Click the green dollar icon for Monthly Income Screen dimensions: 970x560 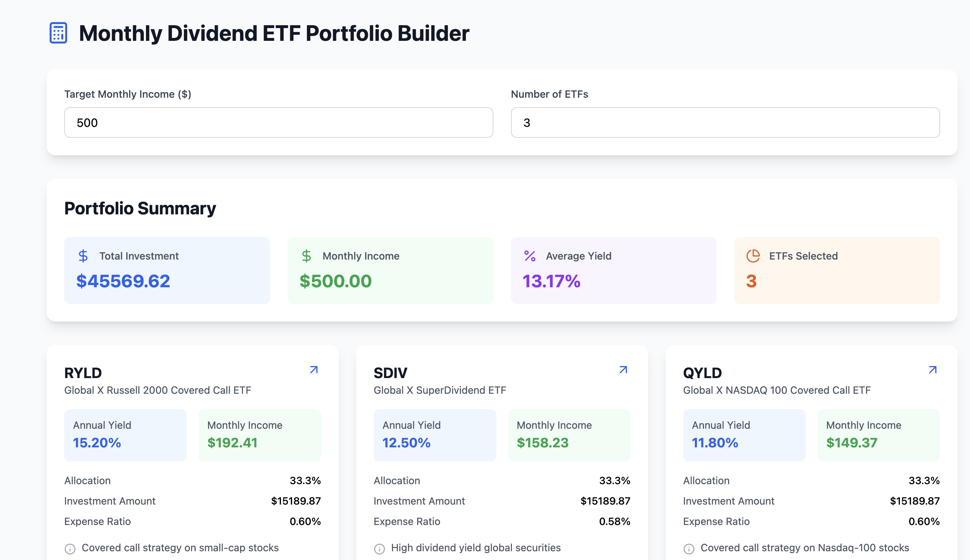click(307, 256)
